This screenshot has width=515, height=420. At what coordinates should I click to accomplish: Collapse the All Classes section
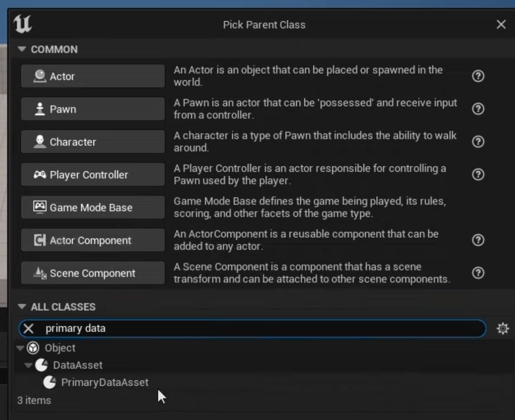[x=22, y=307]
